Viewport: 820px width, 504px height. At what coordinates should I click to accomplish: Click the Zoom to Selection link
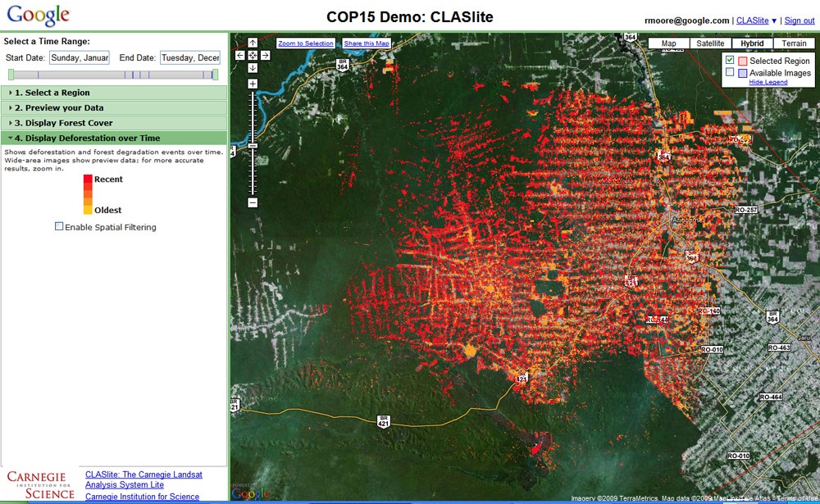click(x=306, y=43)
